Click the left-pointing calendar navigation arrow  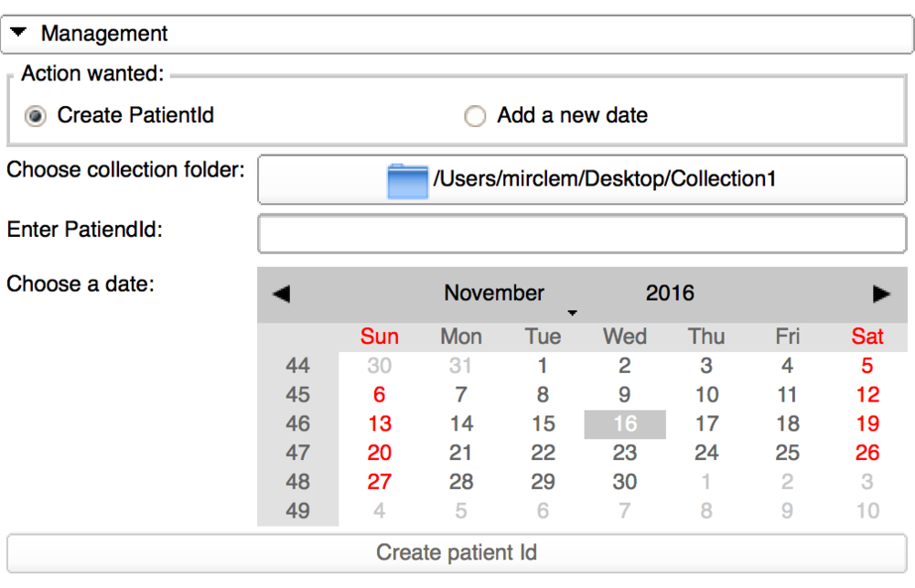(x=281, y=294)
